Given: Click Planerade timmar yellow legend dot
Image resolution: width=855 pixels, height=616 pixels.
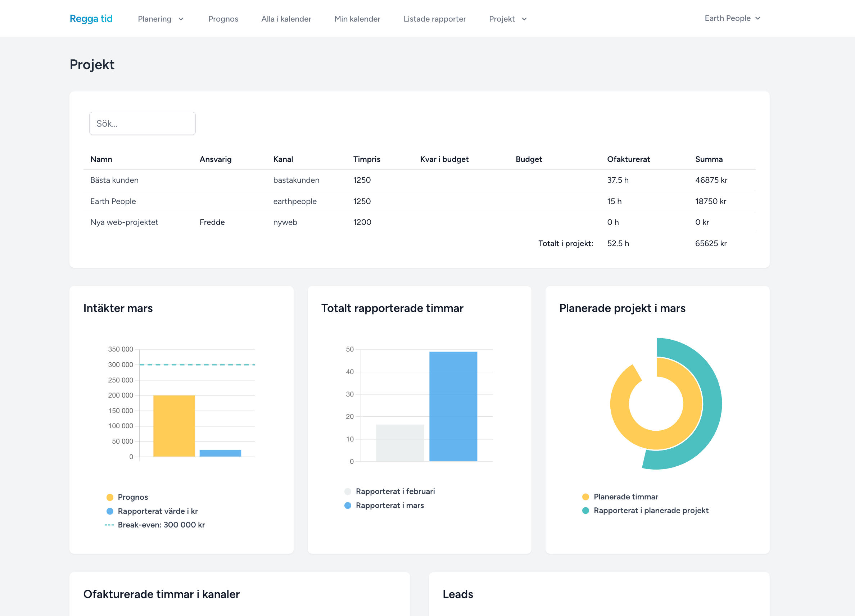Looking at the screenshot, I should (585, 497).
